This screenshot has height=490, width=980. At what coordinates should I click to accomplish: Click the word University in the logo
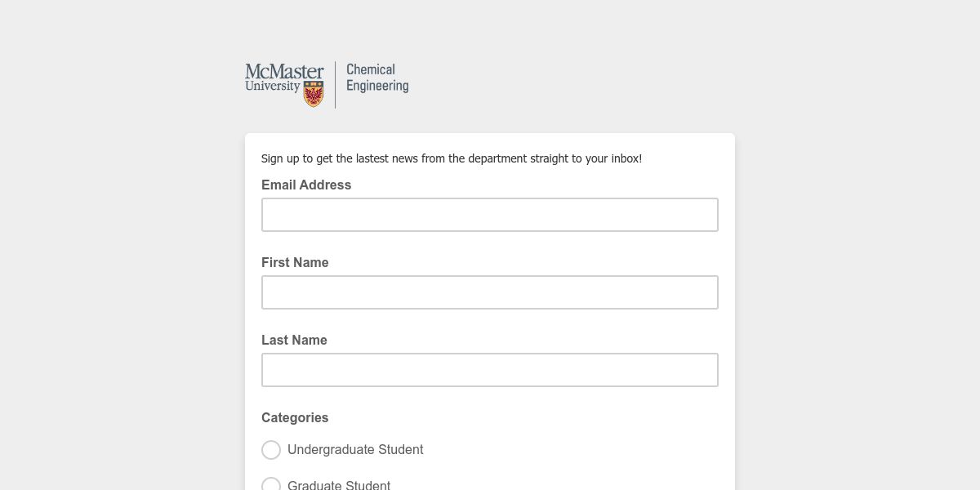(x=273, y=87)
